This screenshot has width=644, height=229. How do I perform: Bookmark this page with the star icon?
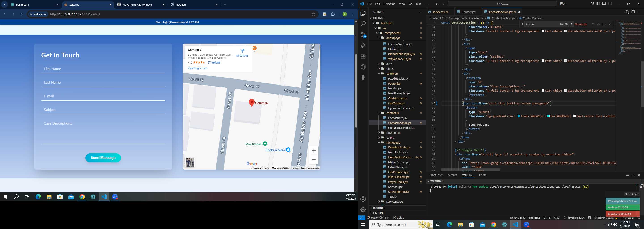[314, 14]
